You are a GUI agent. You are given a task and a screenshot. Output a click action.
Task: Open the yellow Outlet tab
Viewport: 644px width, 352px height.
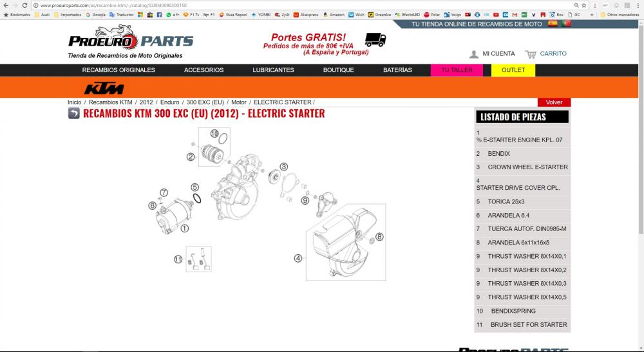point(513,70)
